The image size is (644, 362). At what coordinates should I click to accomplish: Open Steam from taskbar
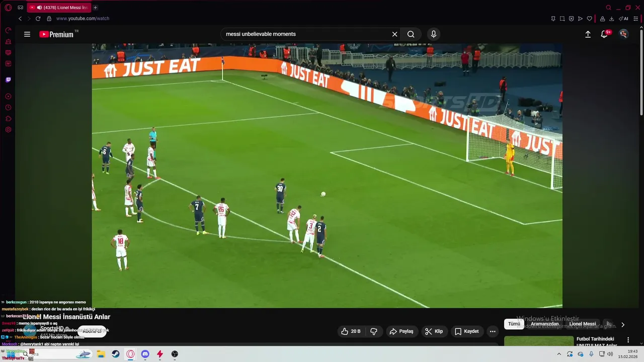click(116, 354)
